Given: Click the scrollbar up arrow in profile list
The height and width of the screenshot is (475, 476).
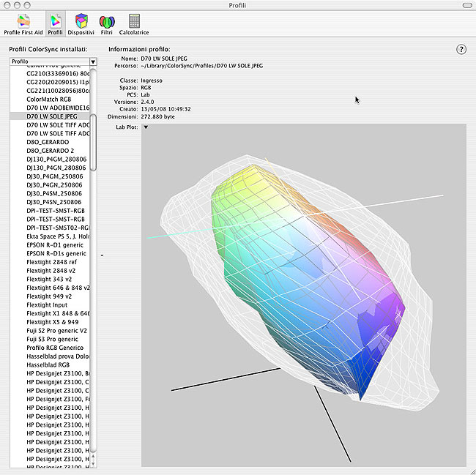Looking at the screenshot, I should click(x=93, y=456).
